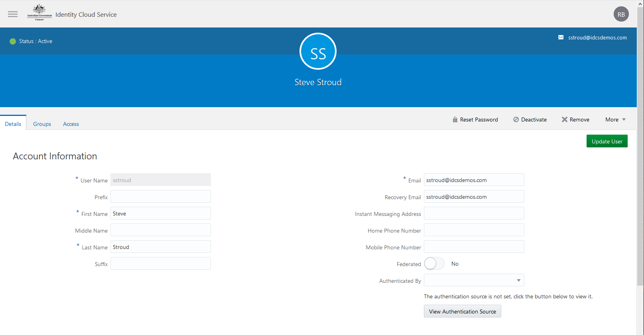Image resolution: width=644 pixels, height=335 pixels.
Task: Click the SS profile avatar circle
Action: coord(318,51)
